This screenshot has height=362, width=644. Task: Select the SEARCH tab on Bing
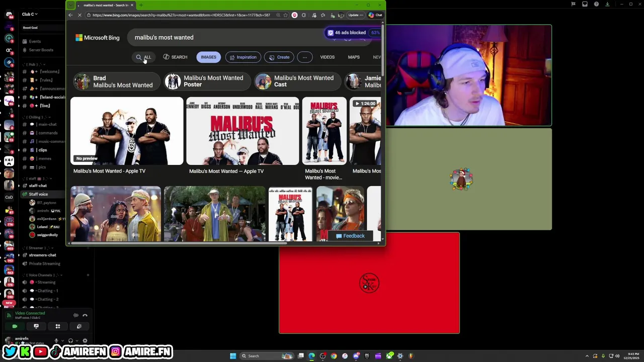[x=175, y=57]
